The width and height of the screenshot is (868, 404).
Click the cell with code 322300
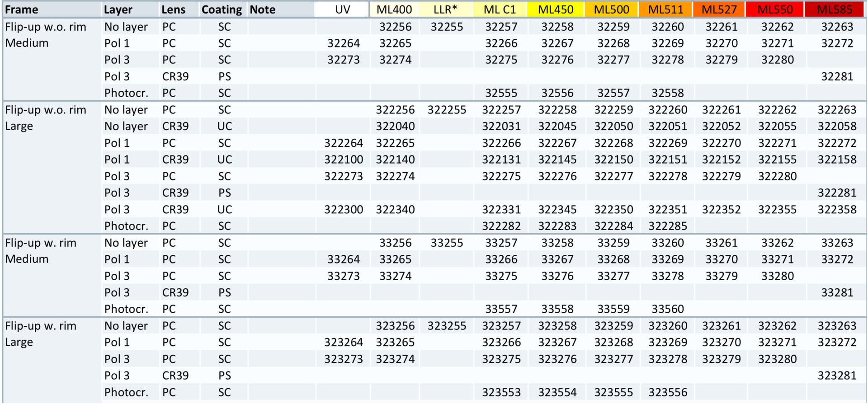[x=343, y=210]
